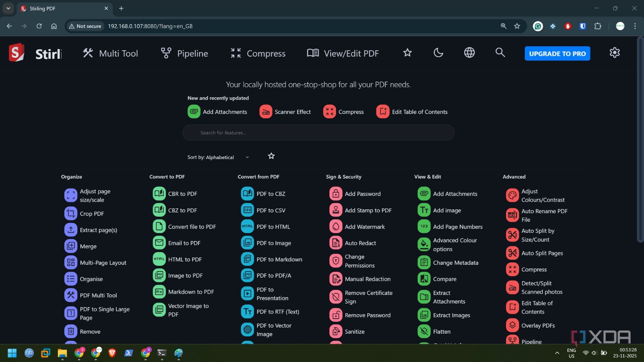Toggle dark mode with the moon icon
The width and height of the screenshot is (644, 362).
click(438, 53)
